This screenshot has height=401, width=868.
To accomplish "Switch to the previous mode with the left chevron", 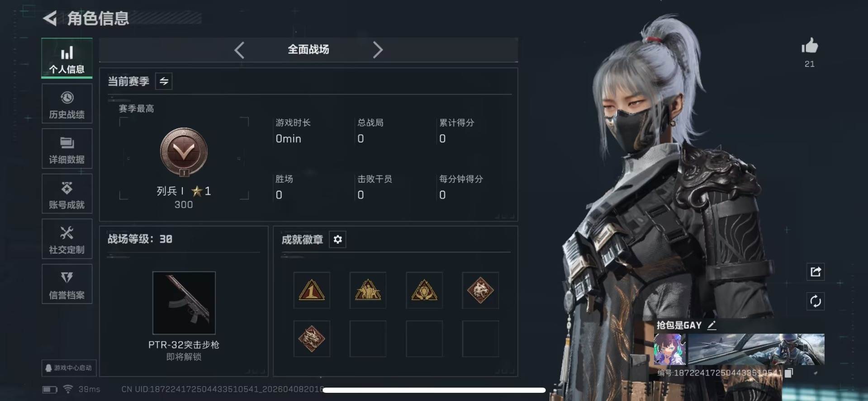I will click(240, 50).
